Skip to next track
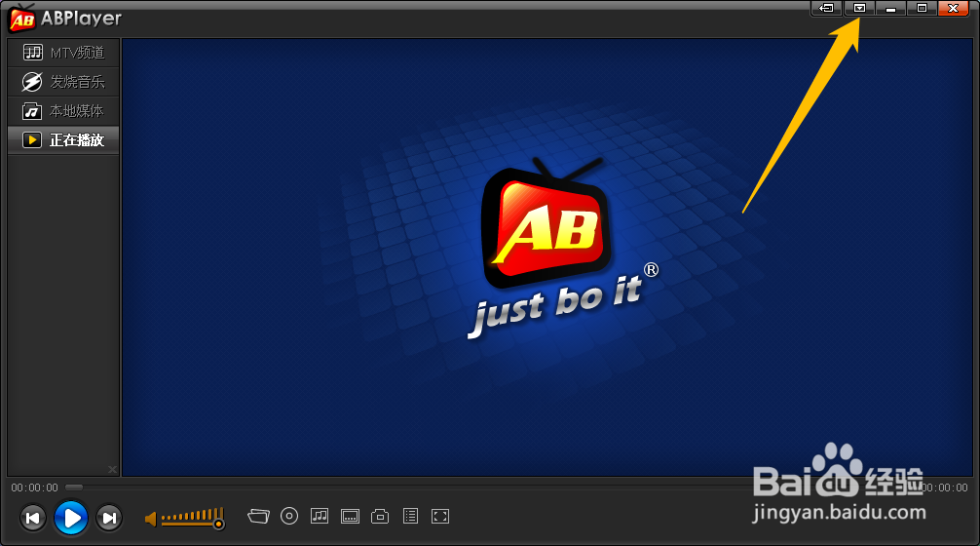This screenshot has height=546, width=980. click(109, 518)
